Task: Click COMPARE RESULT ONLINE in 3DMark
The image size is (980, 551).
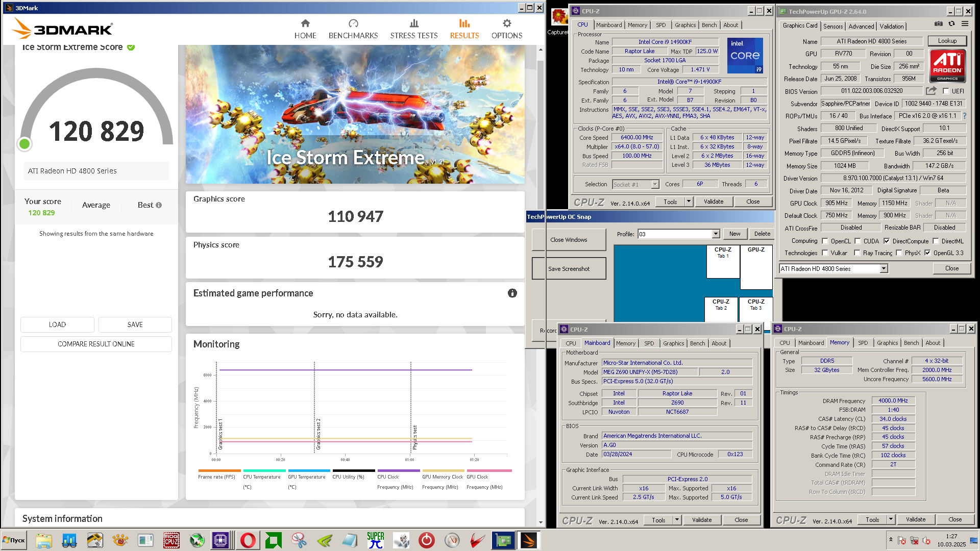Action: [x=96, y=344]
